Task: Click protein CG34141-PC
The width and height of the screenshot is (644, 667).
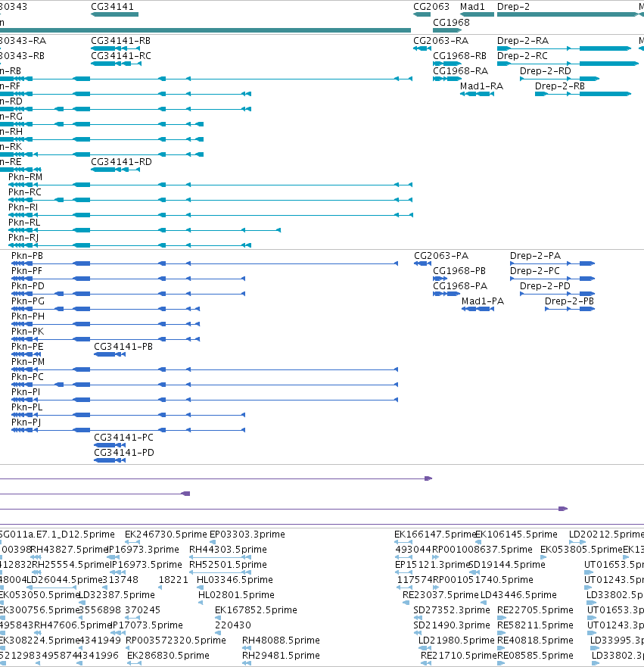Action: click(x=123, y=438)
